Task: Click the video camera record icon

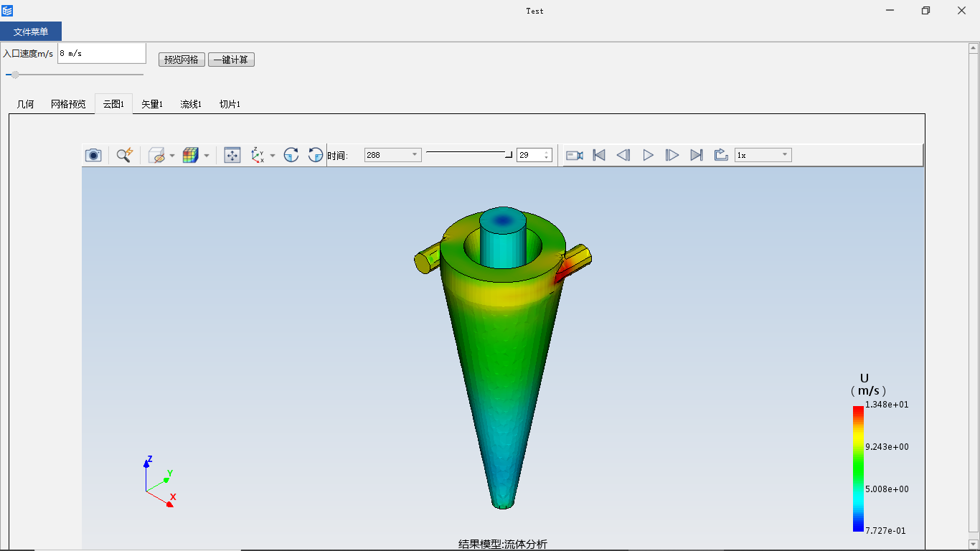Action: (x=575, y=155)
